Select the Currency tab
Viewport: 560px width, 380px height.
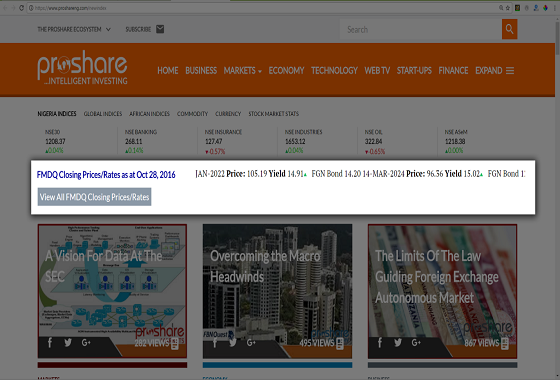[228, 114]
